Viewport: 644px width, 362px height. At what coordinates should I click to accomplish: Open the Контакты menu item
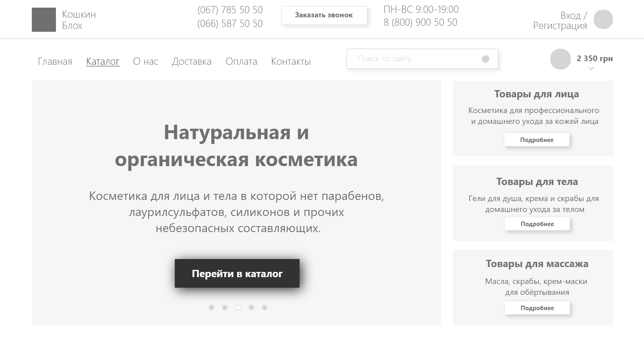291,62
